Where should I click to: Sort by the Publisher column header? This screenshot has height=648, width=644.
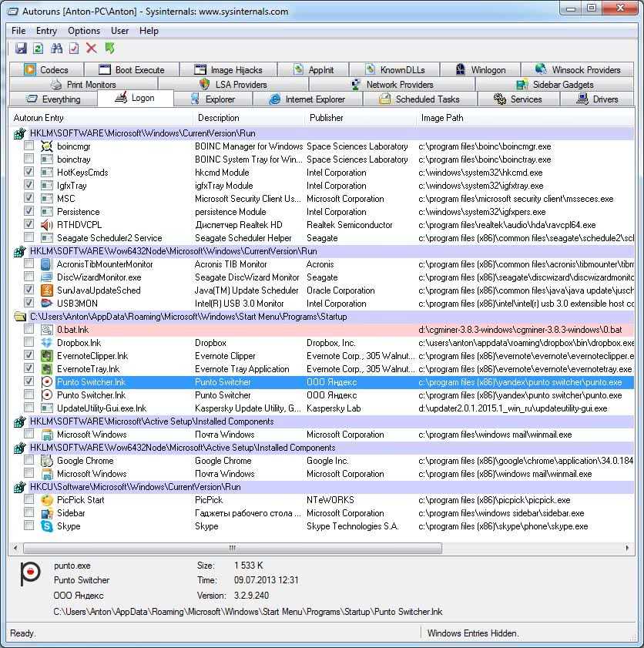coord(327,118)
